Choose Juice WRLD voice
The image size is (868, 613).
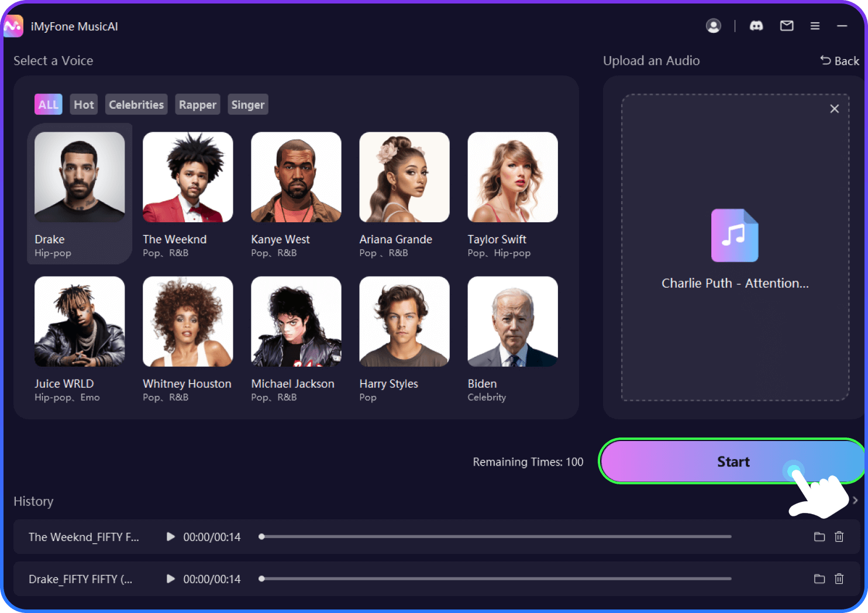click(80, 339)
